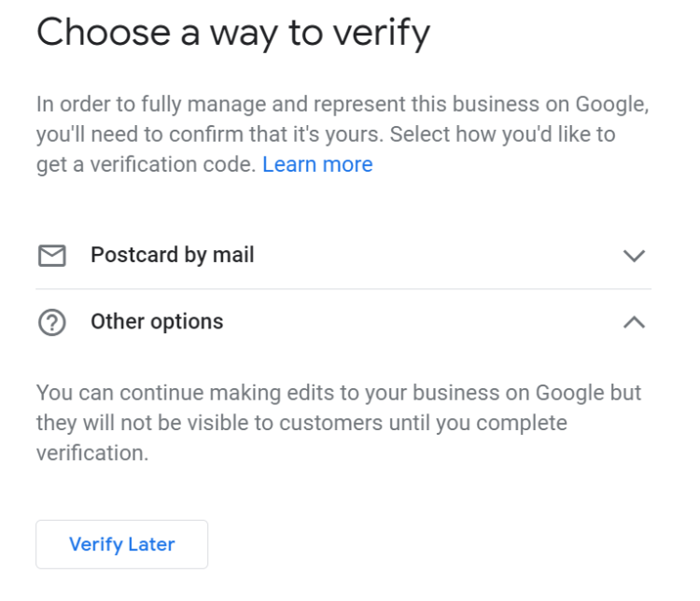The width and height of the screenshot is (700, 601).
Task: Click the text about edits not visible to customers
Action: point(336,422)
